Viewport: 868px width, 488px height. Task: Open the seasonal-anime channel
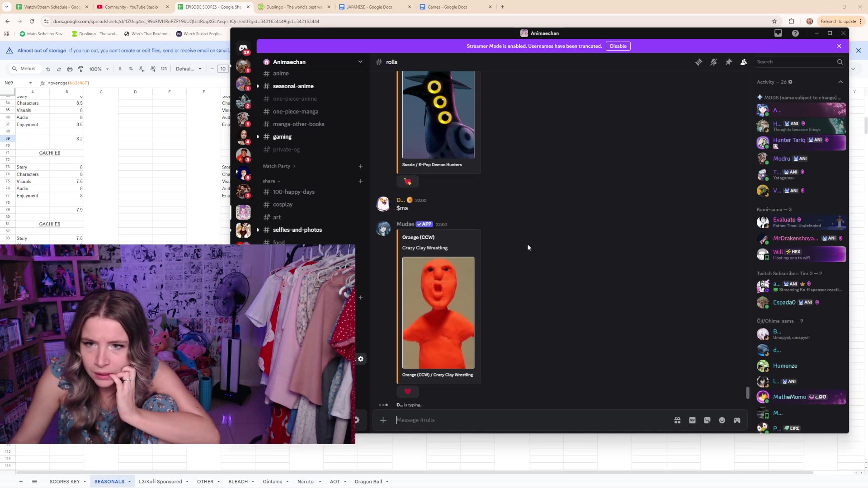click(293, 86)
